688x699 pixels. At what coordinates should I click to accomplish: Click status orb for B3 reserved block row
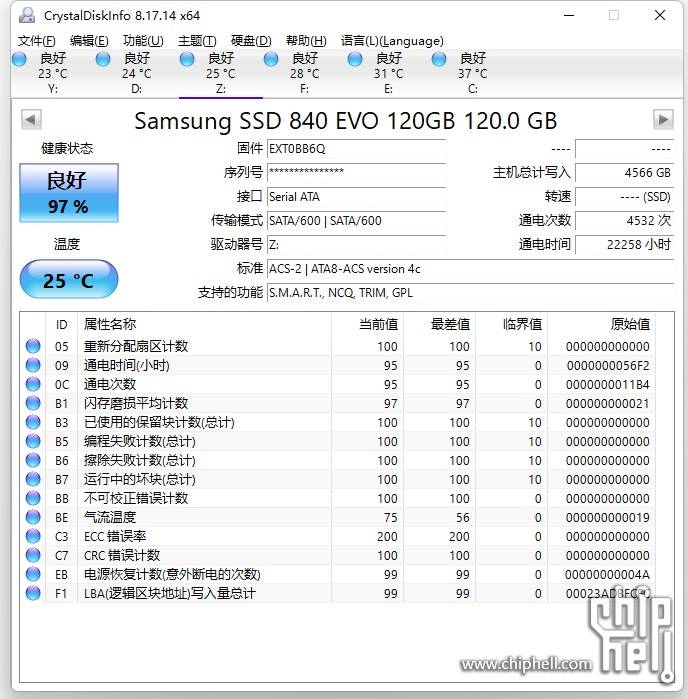[x=33, y=422]
